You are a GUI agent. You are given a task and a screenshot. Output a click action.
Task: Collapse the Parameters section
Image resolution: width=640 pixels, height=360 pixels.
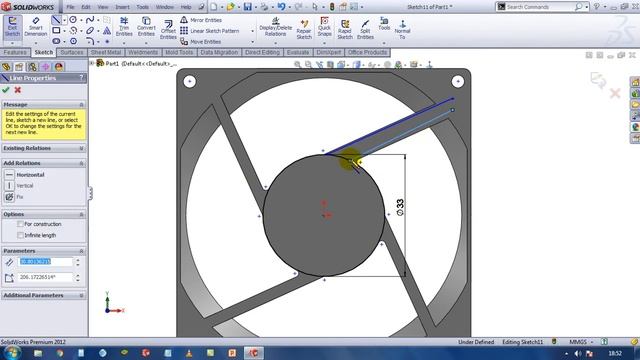point(81,251)
